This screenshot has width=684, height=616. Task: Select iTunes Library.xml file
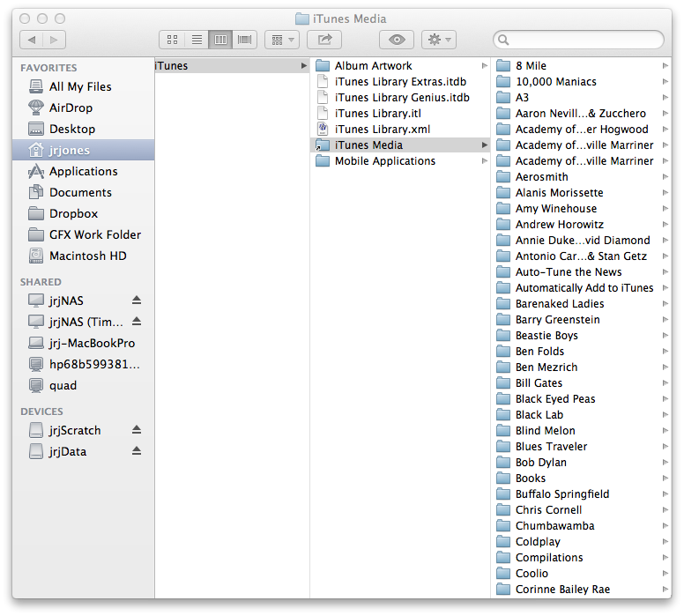(400, 130)
